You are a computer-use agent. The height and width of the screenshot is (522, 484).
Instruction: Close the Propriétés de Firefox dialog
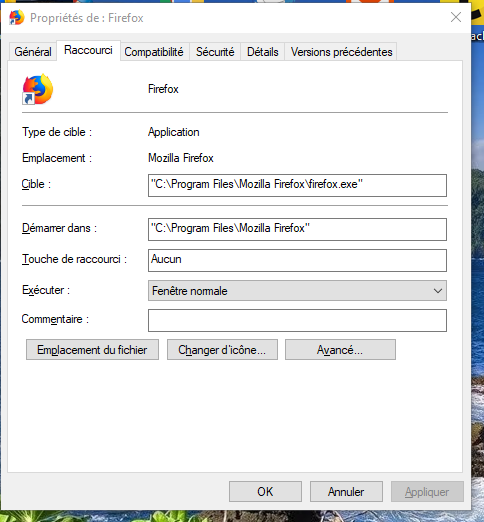coord(456,17)
